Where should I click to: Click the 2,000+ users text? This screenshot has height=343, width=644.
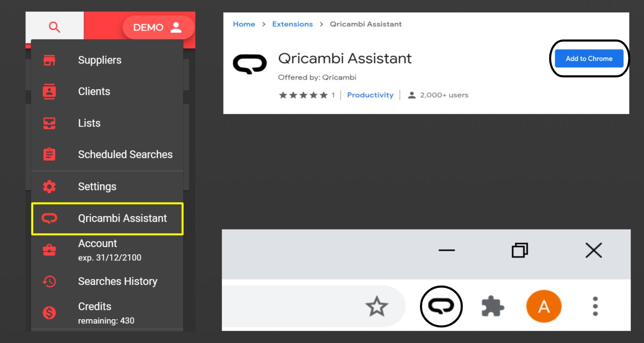(444, 95)
